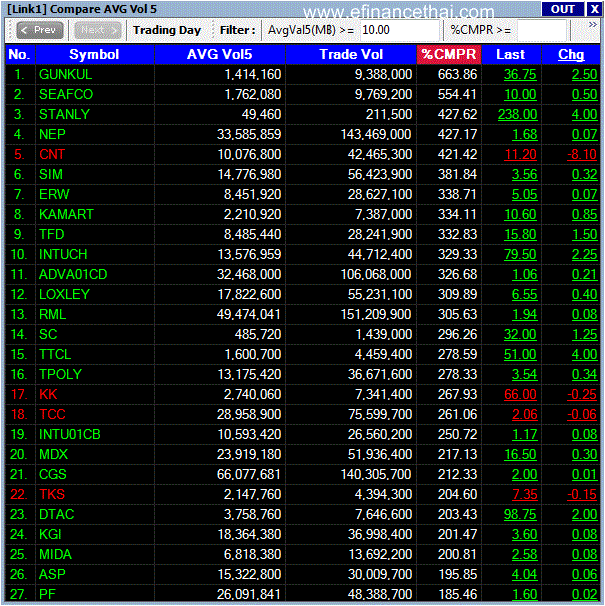Select the TCC symbol in red
The width and height of the screenshot is (605, 606).
tap(52, 414)
